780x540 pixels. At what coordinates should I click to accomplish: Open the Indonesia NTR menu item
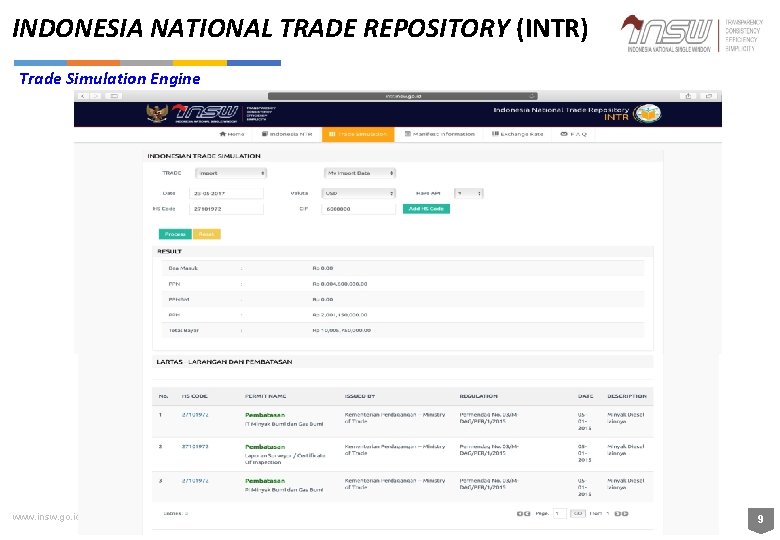click(287, 134)
